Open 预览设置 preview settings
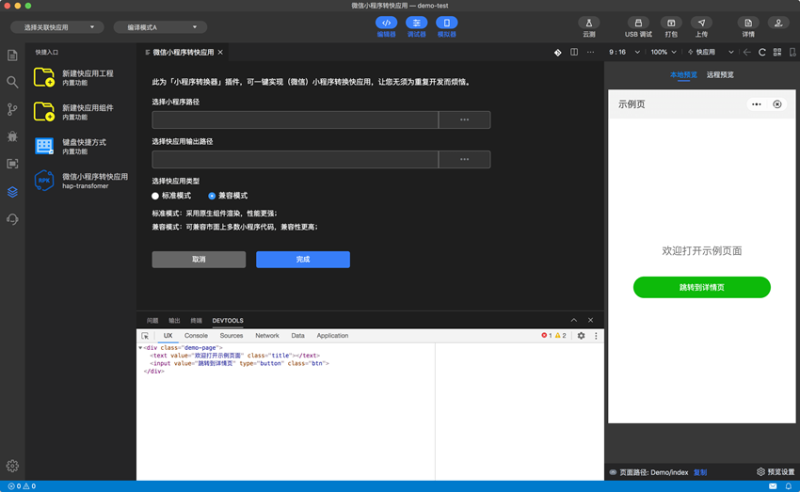The width and height of the screenshot is (800, 492). pos(776,472)
